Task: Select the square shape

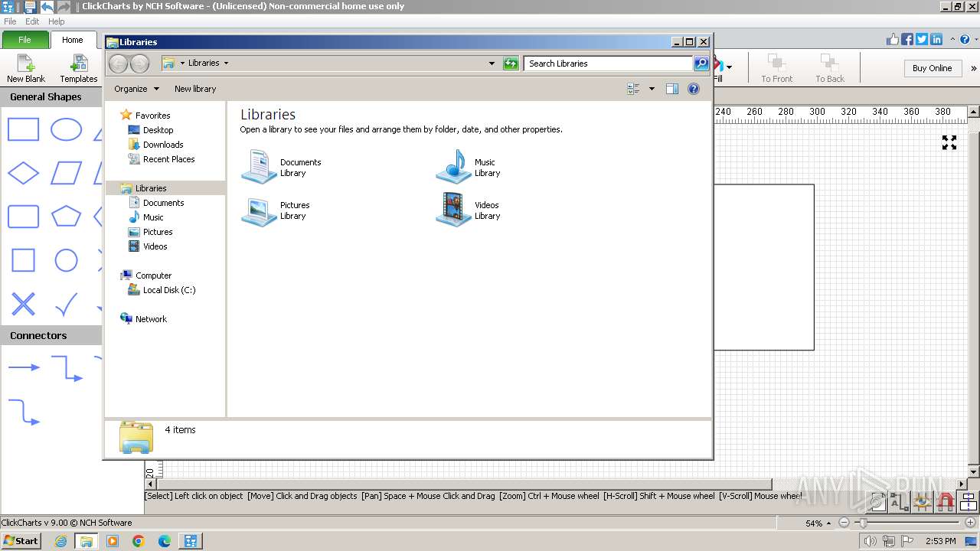Action: [23, 260]
